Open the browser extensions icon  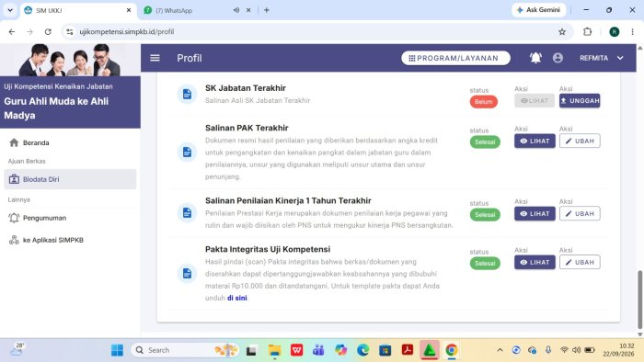point(588,31)
